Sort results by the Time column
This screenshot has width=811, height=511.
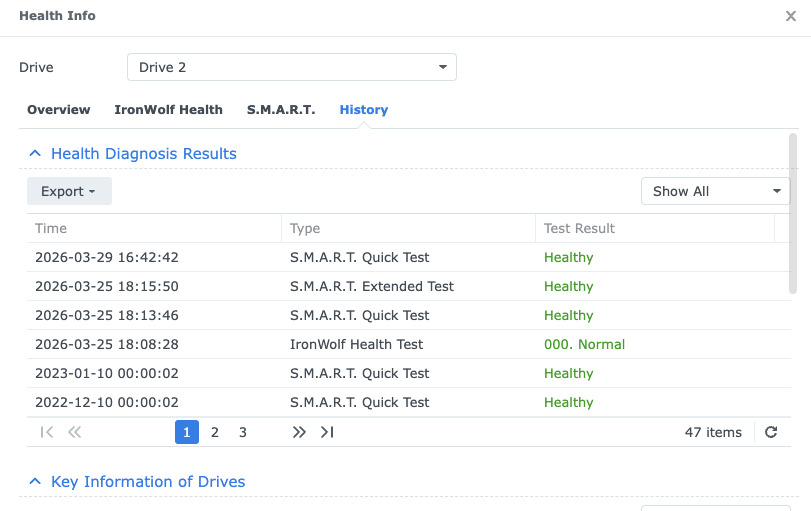(x=153, y=228)
